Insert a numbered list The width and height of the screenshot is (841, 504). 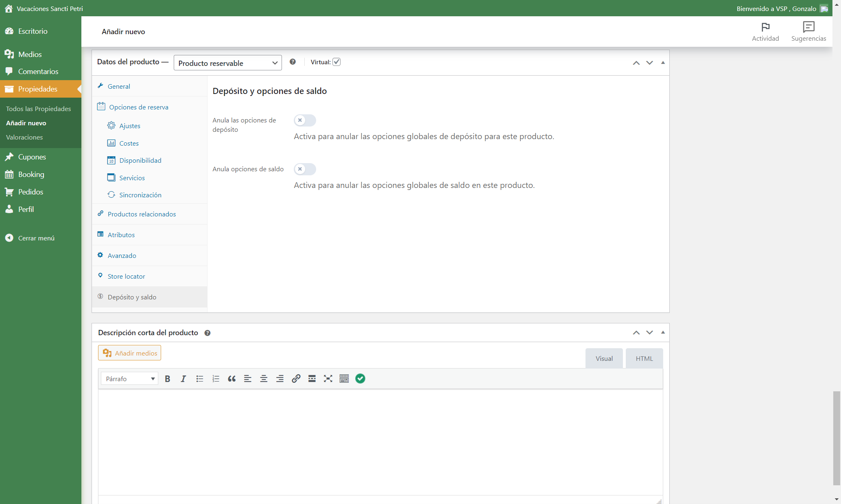tap(216, 379)
